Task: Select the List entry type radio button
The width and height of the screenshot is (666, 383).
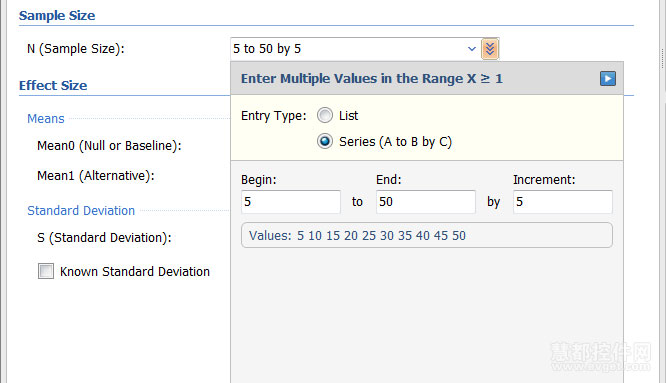Action: tap(325, 115)
